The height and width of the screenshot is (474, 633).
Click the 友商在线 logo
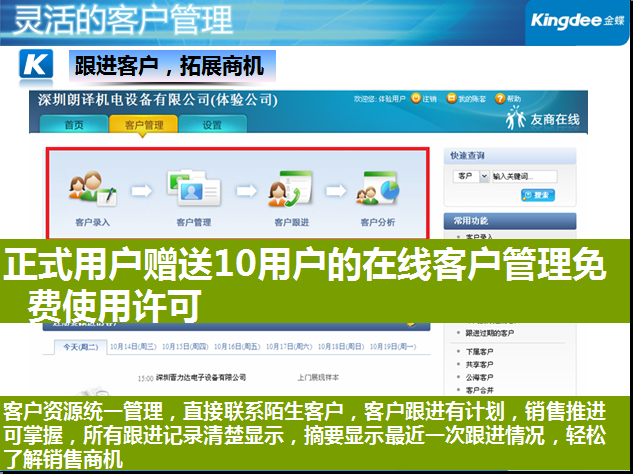[x=543, y=118]
